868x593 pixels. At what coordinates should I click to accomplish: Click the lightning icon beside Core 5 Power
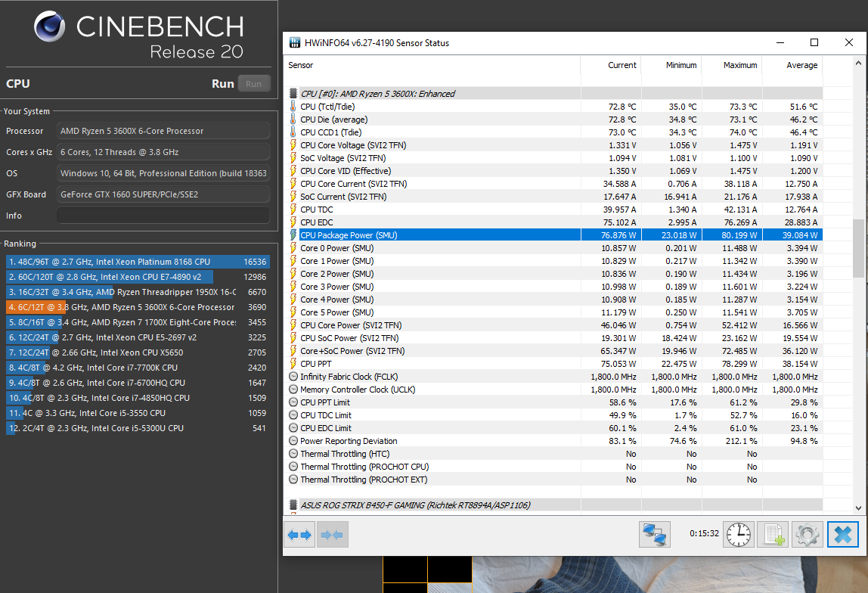293,312
